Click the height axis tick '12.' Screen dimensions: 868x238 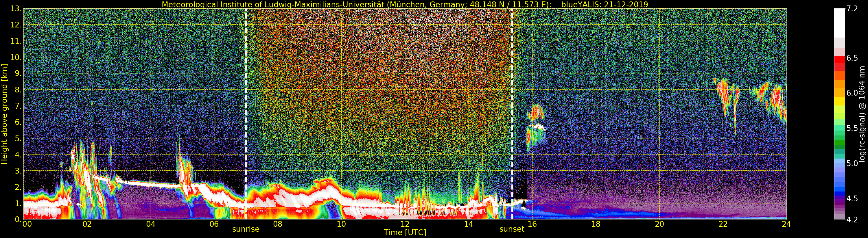click(x=16, y=25)
